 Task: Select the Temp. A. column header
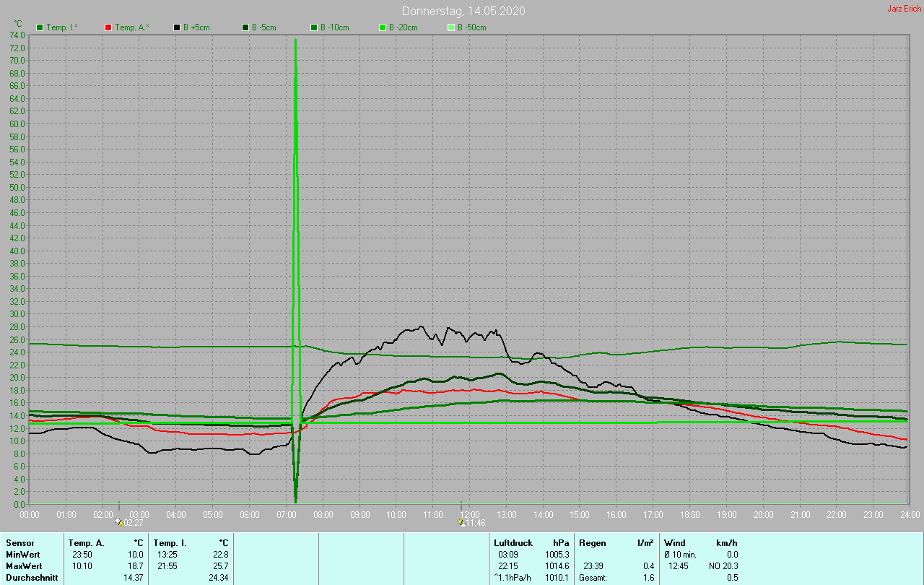pos(86,542)
